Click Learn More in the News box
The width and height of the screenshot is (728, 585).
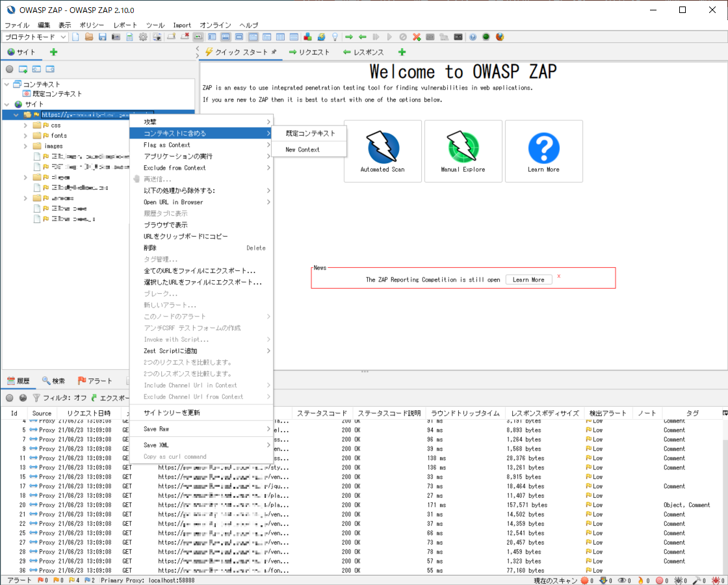528,279
